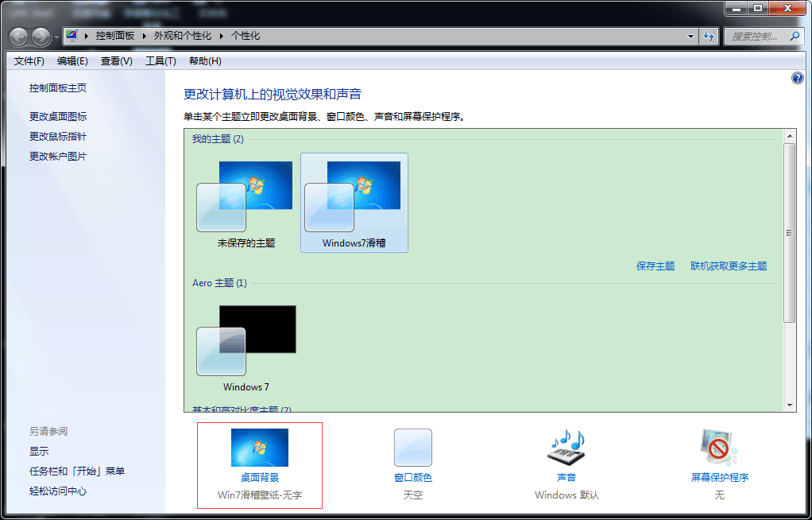The width and height of the screenshot is (812, 520).
Task: Click the forward navigation arrow button
Action: pyautogui.click(x=41, y=36)
